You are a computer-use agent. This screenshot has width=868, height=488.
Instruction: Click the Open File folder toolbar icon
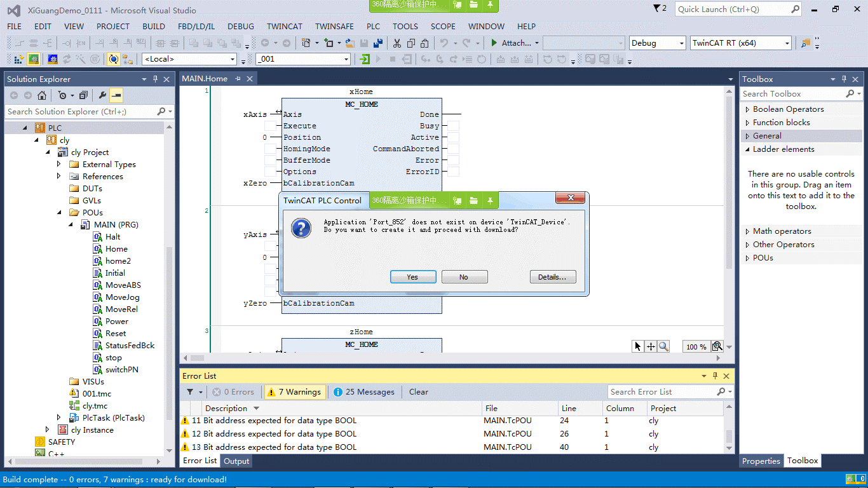pyautogui.click(x=349, y=43)
